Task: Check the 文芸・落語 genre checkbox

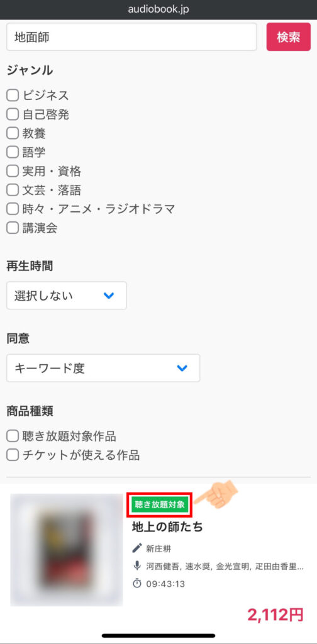Action: pyautogui.click(x=13, y=190)
